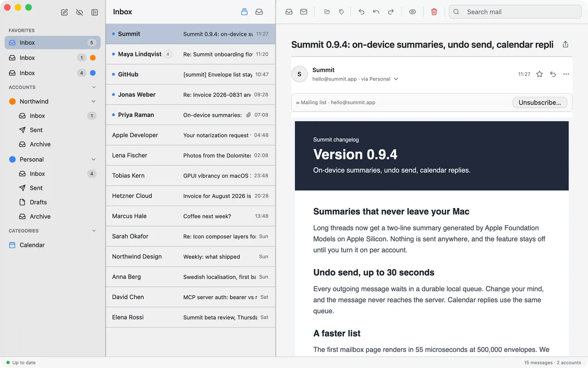The width and height of the screenshot is (588, 368).
Task: Click 'Mailing list · hello@summit.app' label
Action: [336, 103]
